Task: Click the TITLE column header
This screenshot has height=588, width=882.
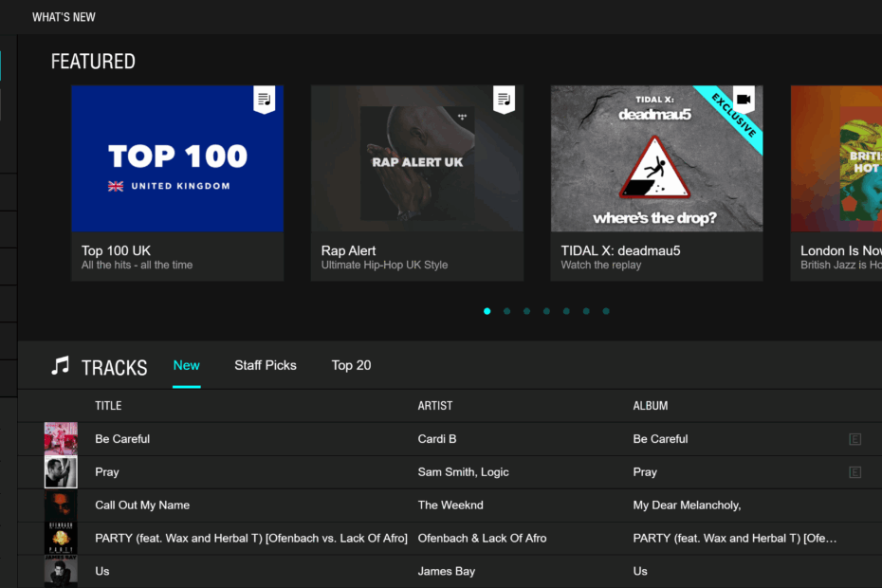Action: [x=108, y=406]
